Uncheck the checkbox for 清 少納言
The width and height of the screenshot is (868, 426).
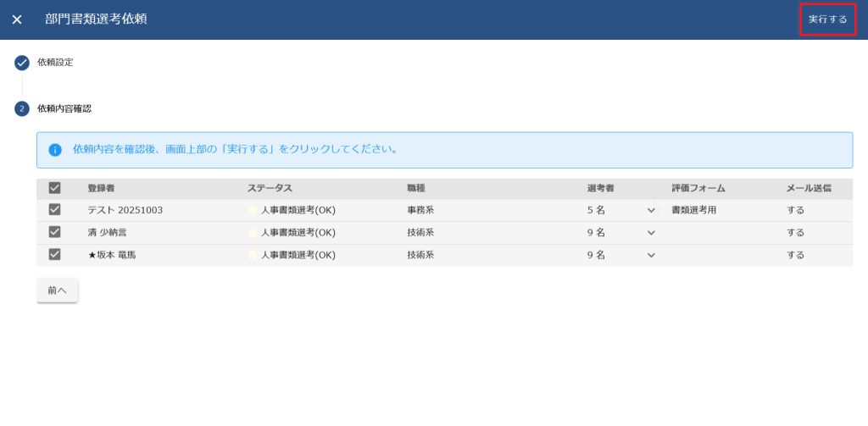point(54,232)
